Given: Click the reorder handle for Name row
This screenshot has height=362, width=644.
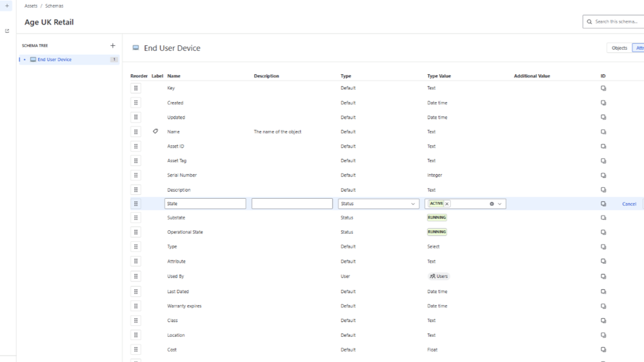Looking at the screenshot, I should [x=136, y=132].
